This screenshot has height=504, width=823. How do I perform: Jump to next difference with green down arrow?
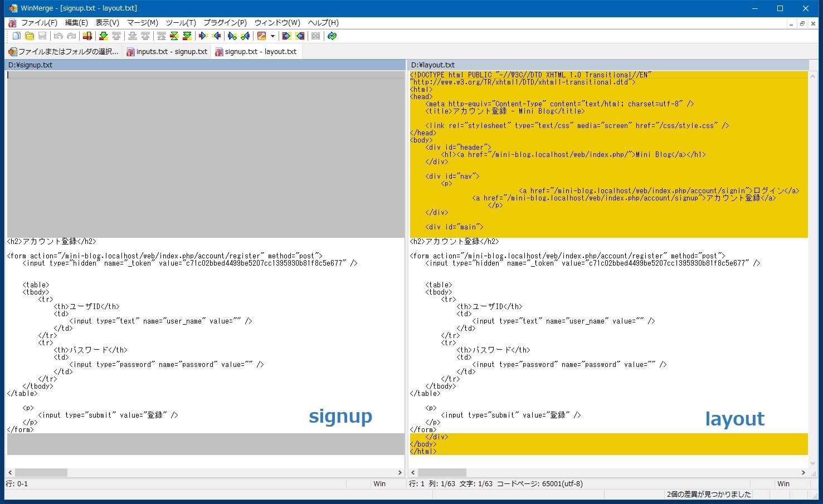(103, 36)
